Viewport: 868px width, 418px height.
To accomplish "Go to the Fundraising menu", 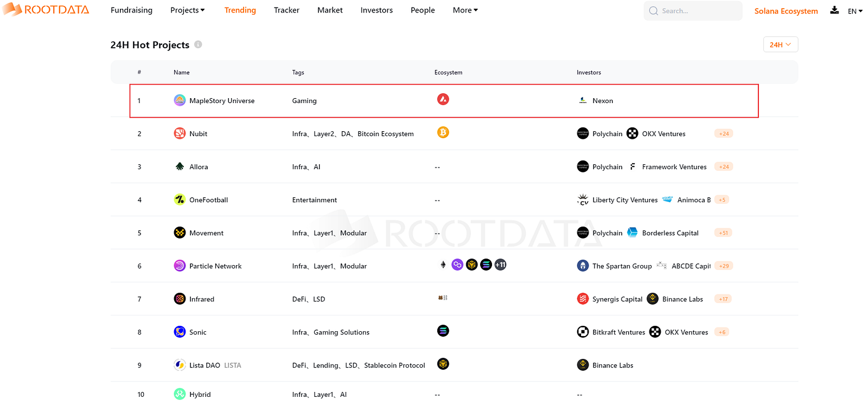I will [x=131, y=10].
